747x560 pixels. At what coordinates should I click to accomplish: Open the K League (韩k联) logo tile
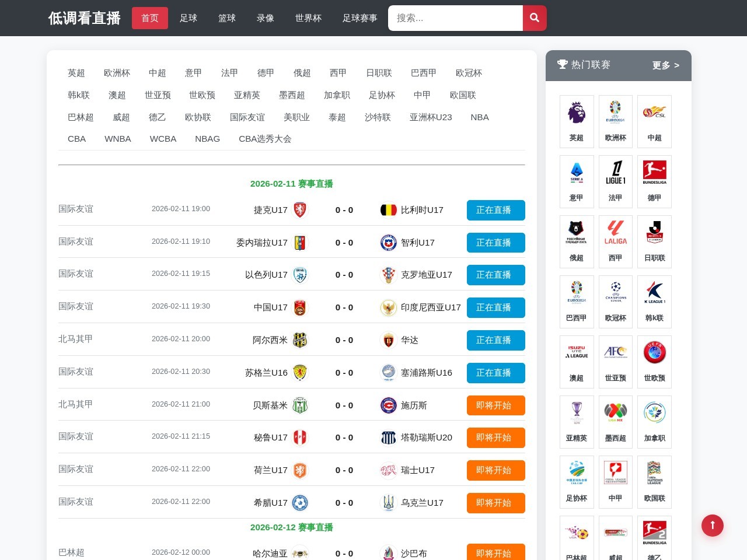click(654, 302)
